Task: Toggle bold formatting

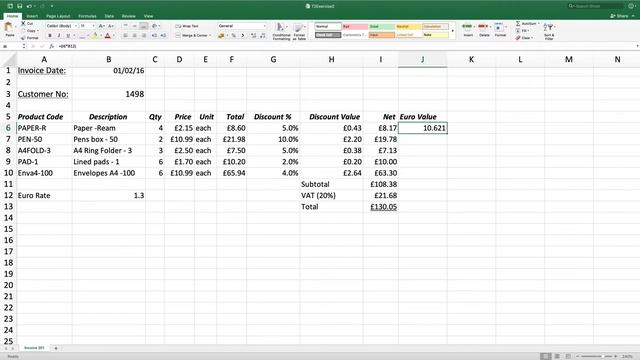Action: tap(50, 36)
